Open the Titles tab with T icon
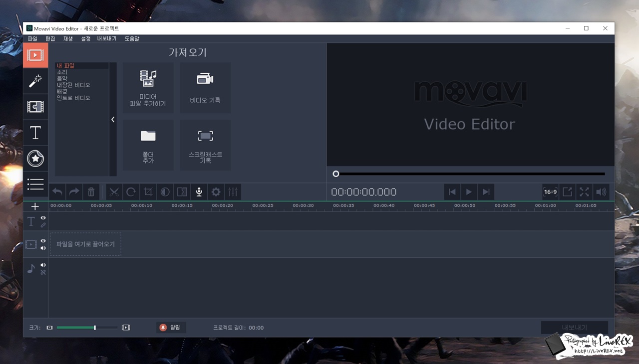 35,133
